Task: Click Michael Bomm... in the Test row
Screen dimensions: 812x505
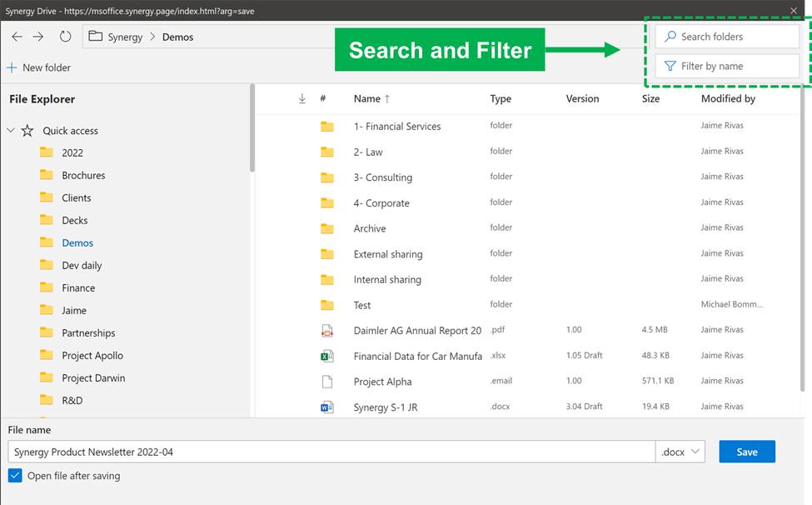Action: coord(732,304)
